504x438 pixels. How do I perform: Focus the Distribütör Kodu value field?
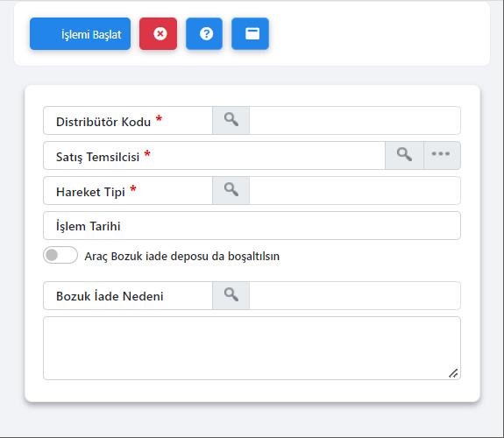pyautogui.click(x=355, y=121)
